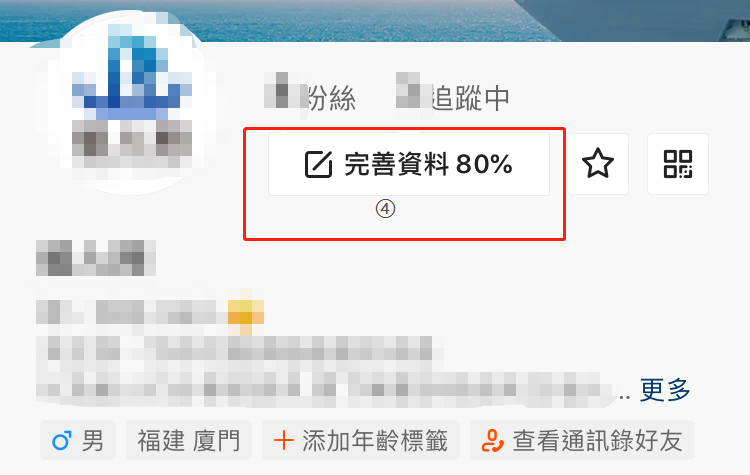Screen dimensions: 750x475
Task: Select the 福建 廈門 location tag
Action: click(x=189, y=440)
